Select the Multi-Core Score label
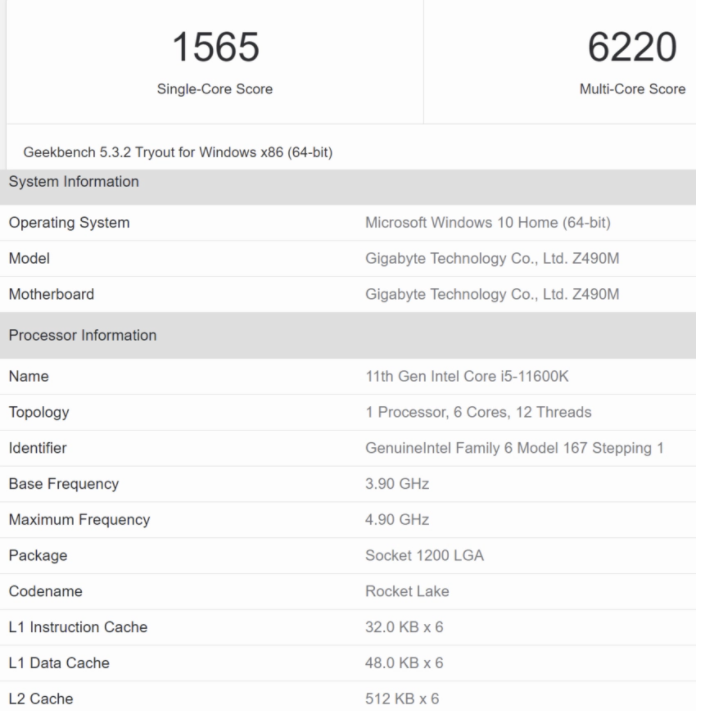 point(632,89)
